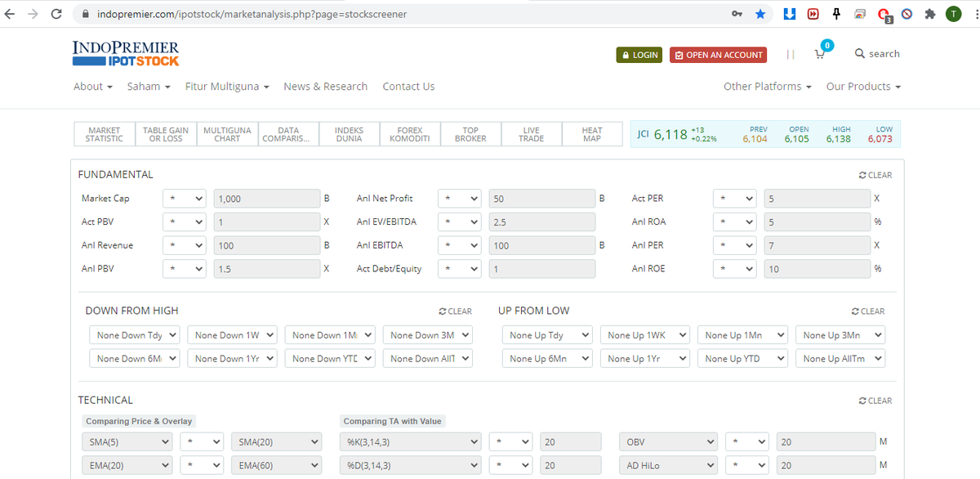
Task: Expand the %K(3,14,3) dropdown
Action: (x=411, y=442)
